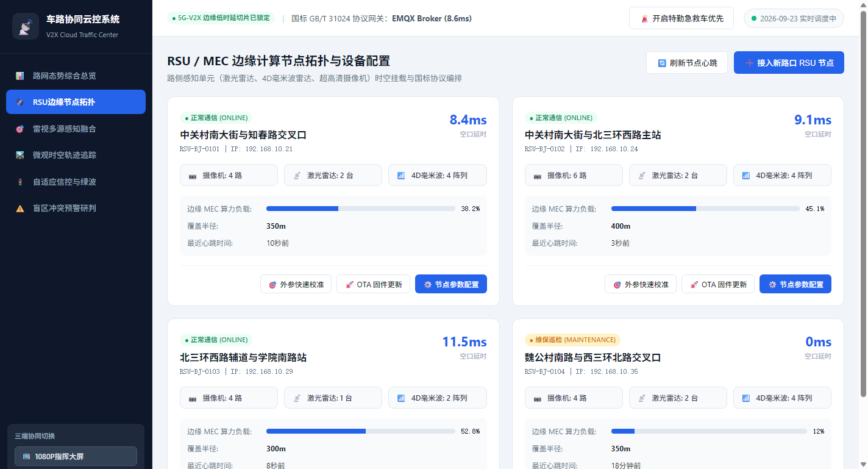Open 盲区冲突预警研判 section
Screen dimensions: 868x469
[76, 208]
